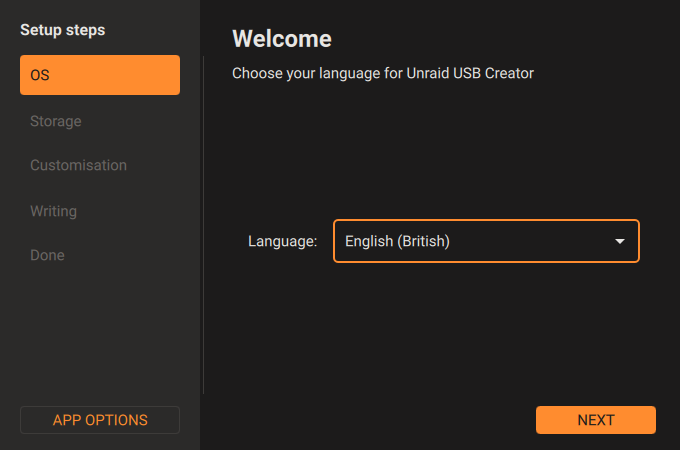Open the Customisation setup step
680x450 pixels.
click(x=78, y=165)
